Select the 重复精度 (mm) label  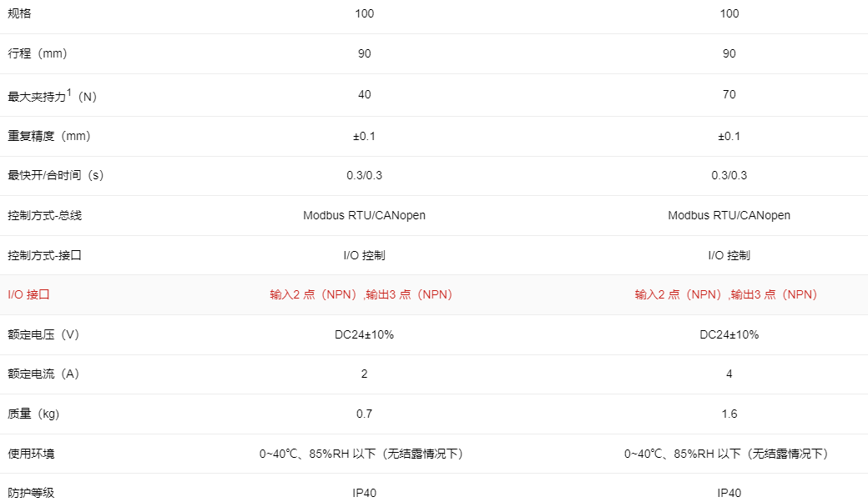coord(48,136)
